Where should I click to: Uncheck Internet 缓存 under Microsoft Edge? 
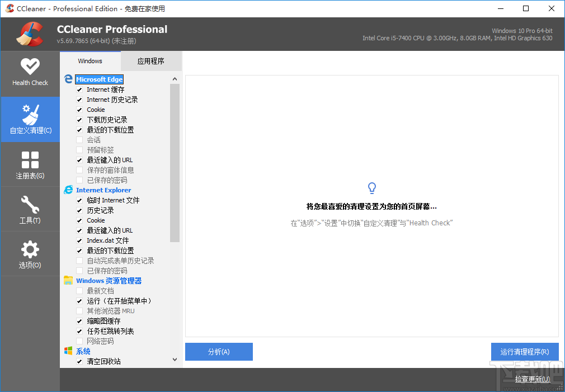point(78,89)
